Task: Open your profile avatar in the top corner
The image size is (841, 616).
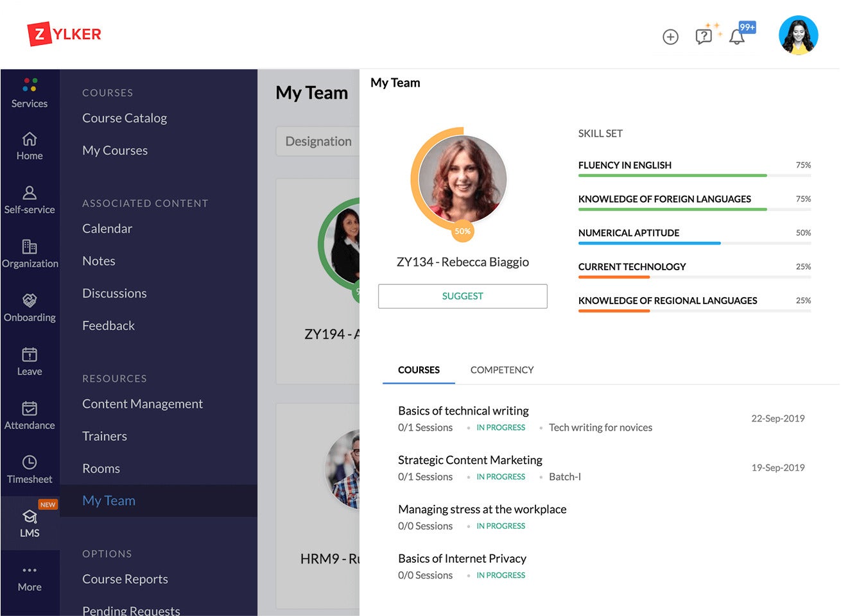Action: tap(798, 35)
